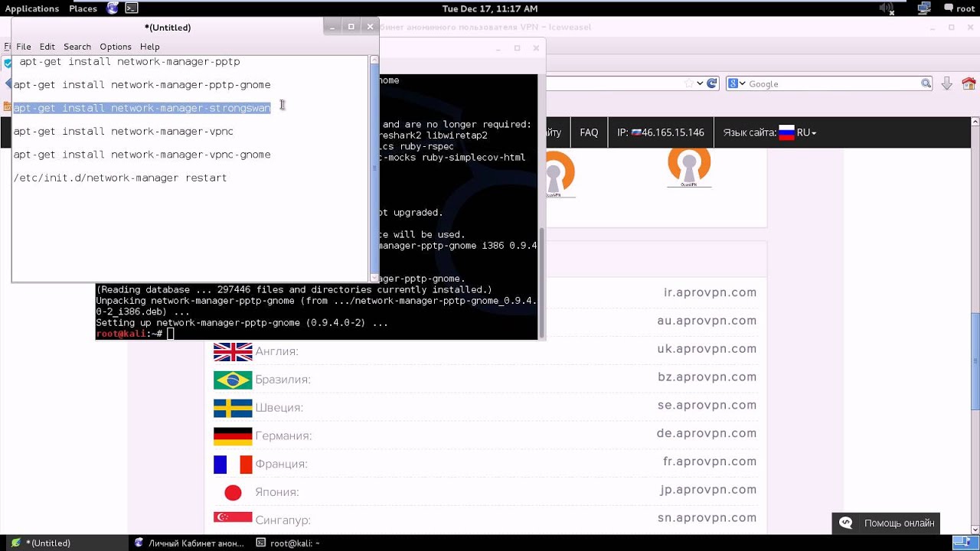Screen dimensions: 980x551
Task: Click the UK flag next to Англия
Action: pyautogui.click(x=233, y=351)
